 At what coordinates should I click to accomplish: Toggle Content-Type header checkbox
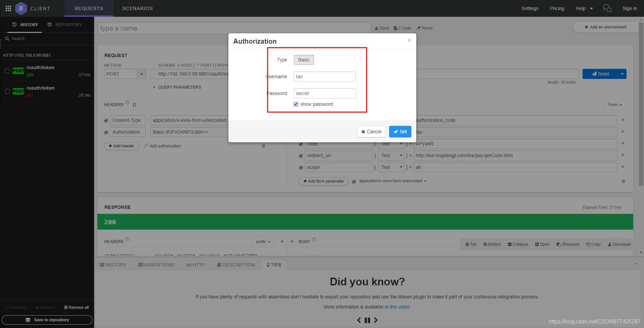coord(106,121)
